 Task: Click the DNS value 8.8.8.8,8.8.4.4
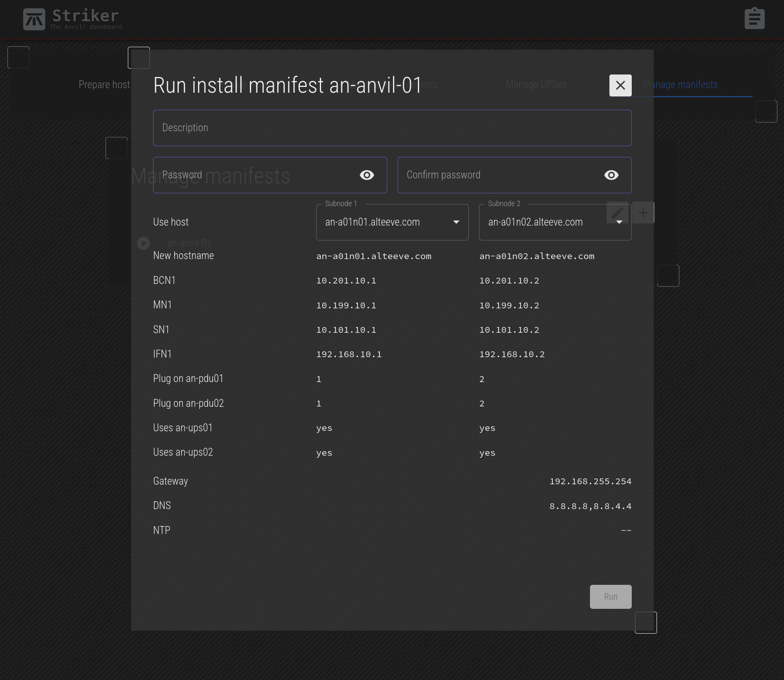click(590, 507)
